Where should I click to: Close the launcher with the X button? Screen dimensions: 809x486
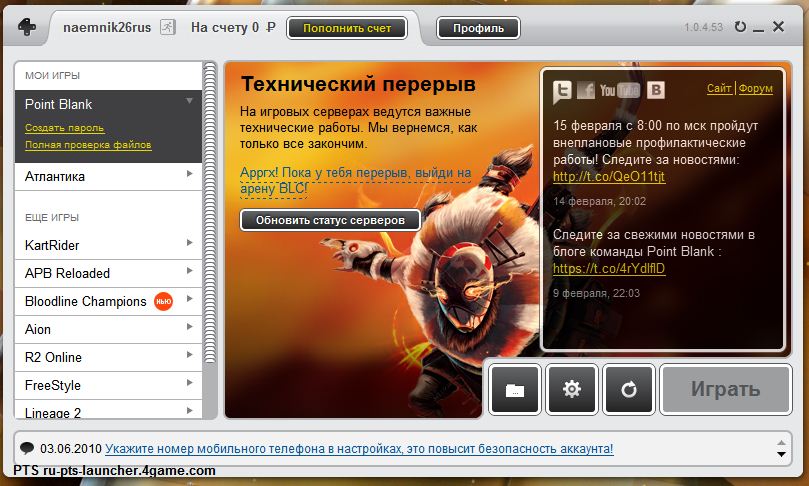coord(779,26)
